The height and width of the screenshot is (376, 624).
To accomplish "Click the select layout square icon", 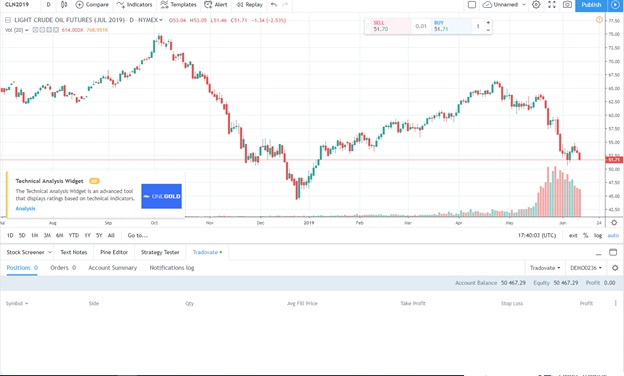I will tap(472, 5).
